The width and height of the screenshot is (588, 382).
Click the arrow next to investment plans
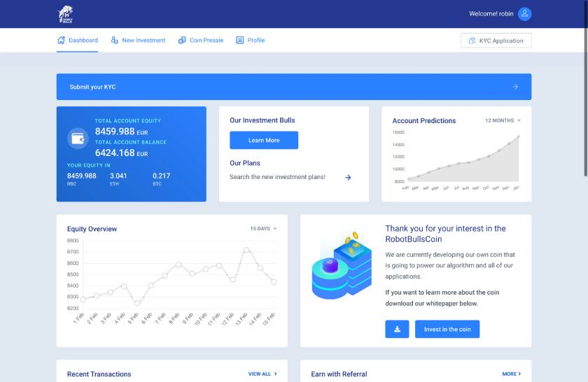click(348, 178)
